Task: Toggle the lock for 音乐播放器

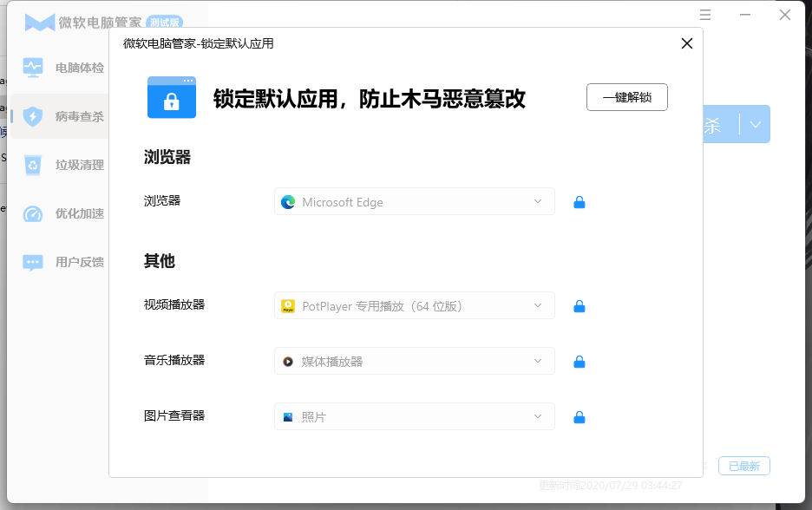Action: click(x=580, y=362)
